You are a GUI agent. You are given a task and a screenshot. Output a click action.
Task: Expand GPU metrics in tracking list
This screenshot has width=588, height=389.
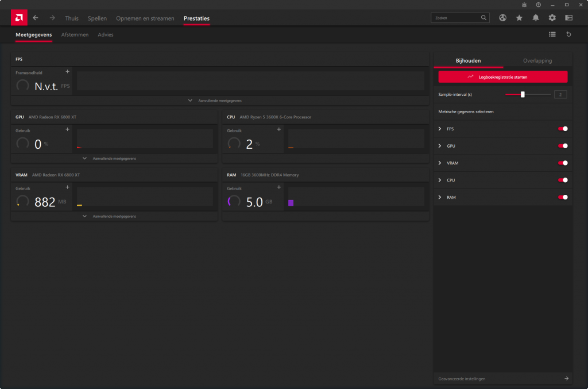440,146
